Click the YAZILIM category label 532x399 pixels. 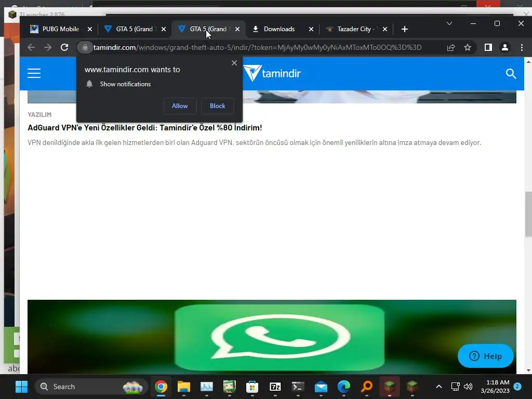39,115
